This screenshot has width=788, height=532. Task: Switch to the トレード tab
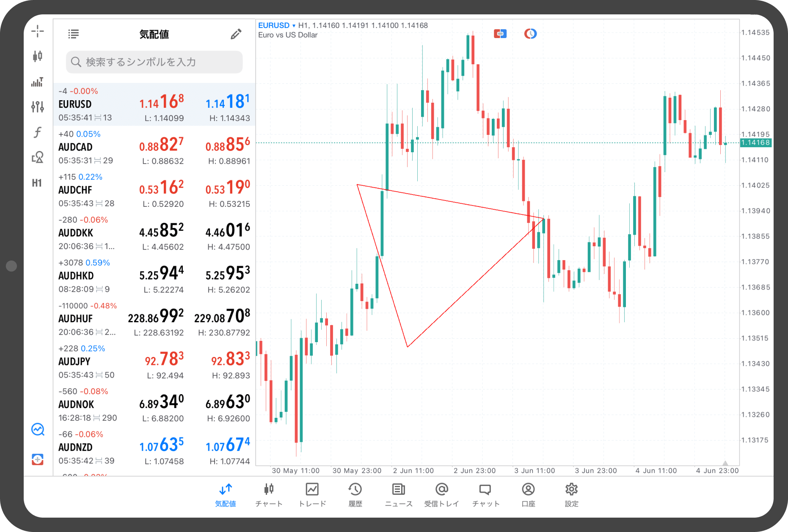pos(312,494)
